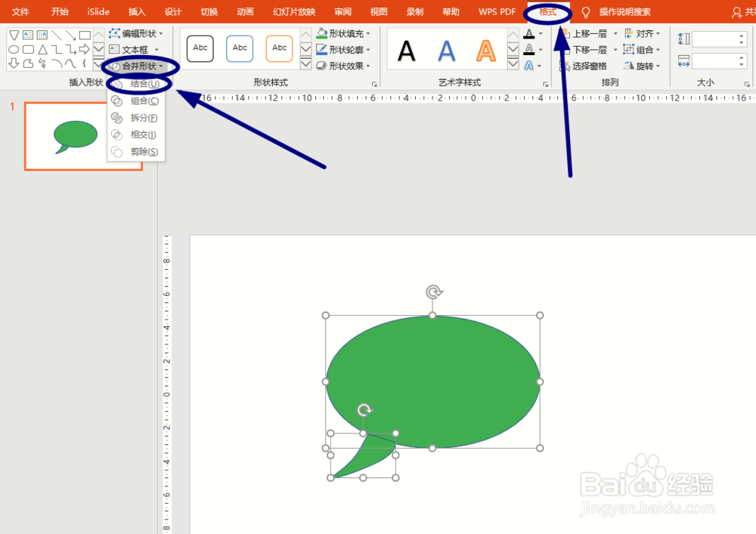Choose the straight line shape

57,35
